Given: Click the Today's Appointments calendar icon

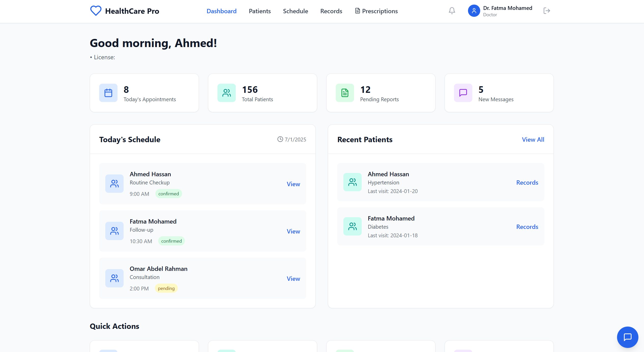Looking at the screenshot, I should (108, 93).
